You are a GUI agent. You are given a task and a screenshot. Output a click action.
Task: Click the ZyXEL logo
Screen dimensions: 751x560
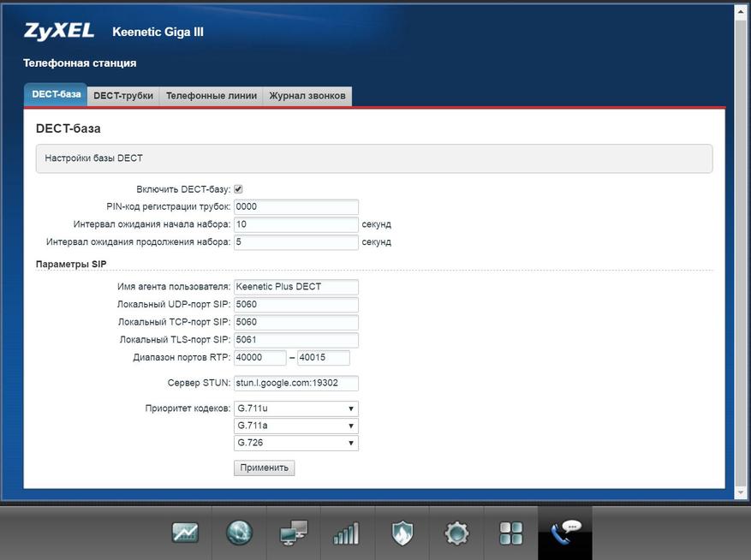click(58, 33)
